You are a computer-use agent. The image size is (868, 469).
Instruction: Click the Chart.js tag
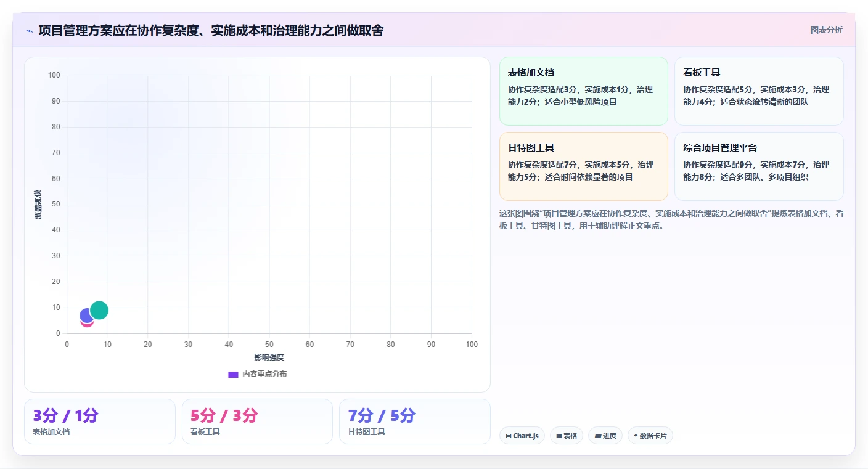point(522,436)
